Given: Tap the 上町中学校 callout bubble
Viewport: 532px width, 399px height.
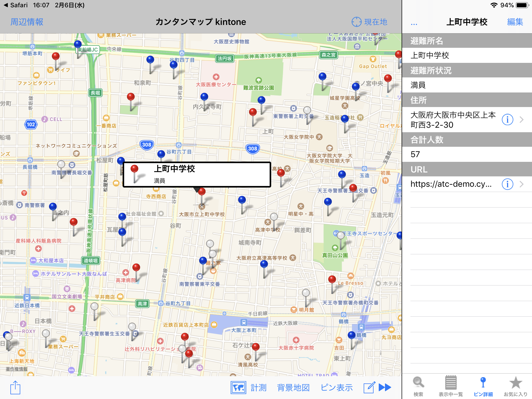Looking at the screenshot, I should (197, 174).
